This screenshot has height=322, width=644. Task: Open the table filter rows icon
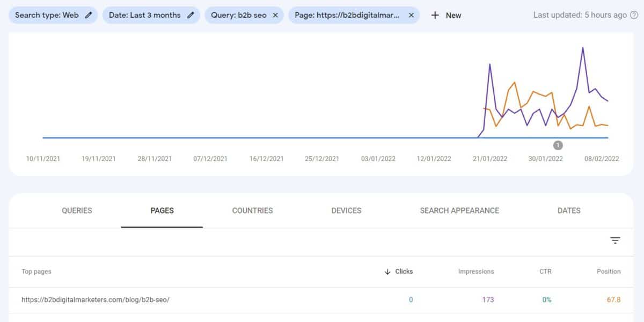(x=615, y=240)
